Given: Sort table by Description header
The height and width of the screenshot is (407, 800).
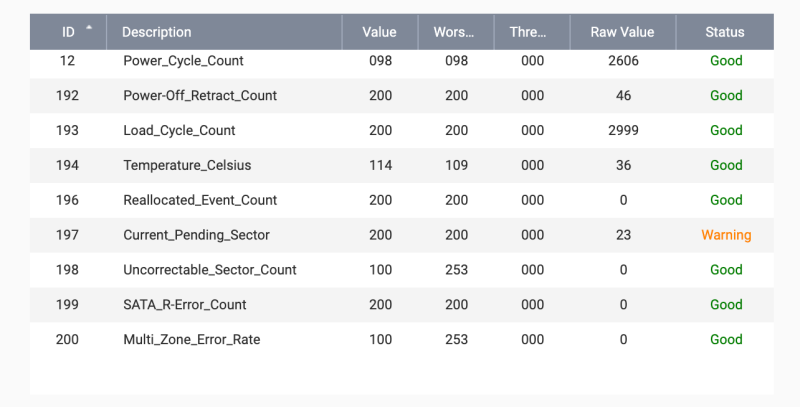Looking at the screenshot, I should (224, 32).
